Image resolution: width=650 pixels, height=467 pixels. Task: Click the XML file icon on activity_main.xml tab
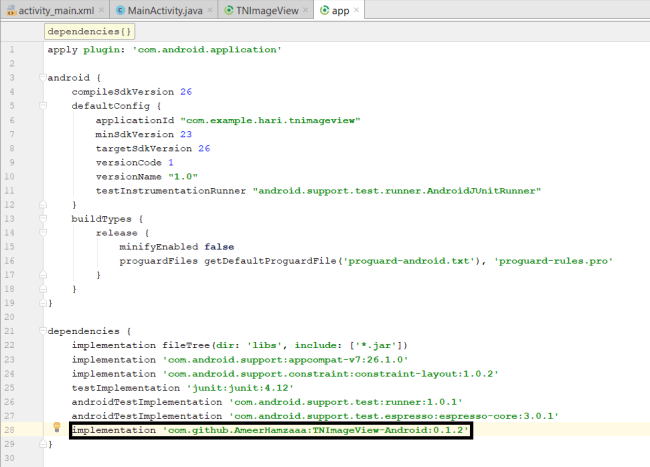[x=12, y=11]
